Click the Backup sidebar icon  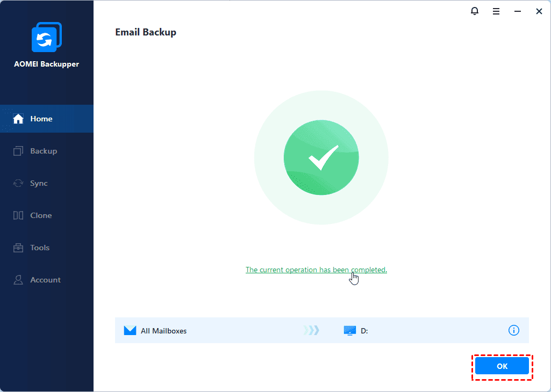click(x=18, y=151)
